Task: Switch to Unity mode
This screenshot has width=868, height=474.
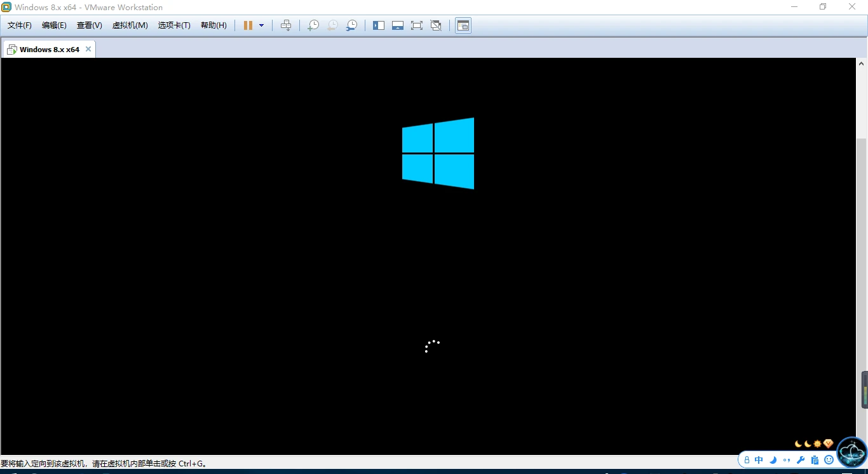Action: click(436, 25)
